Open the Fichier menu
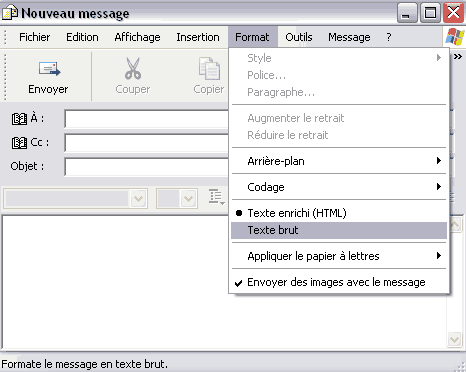 (35, 37)
